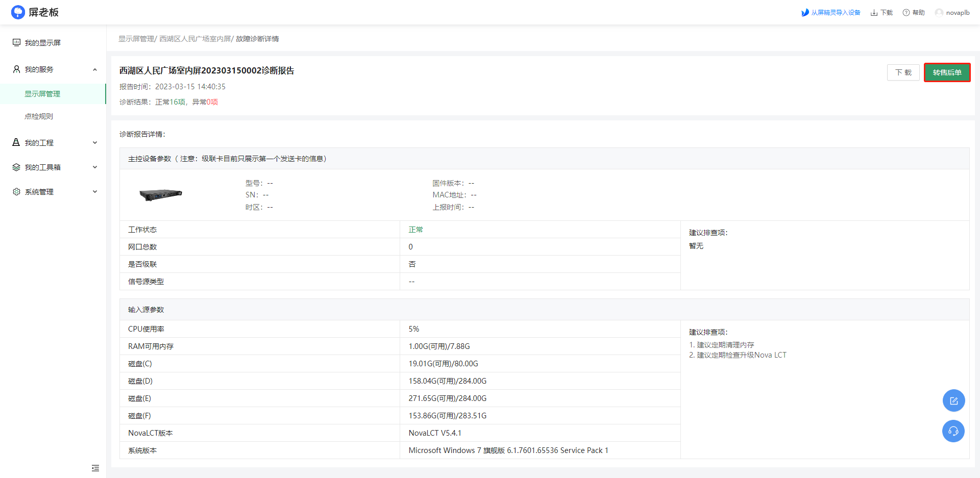Click the 是否级联 value 否
980x478 pixels.
pos(412,264)
